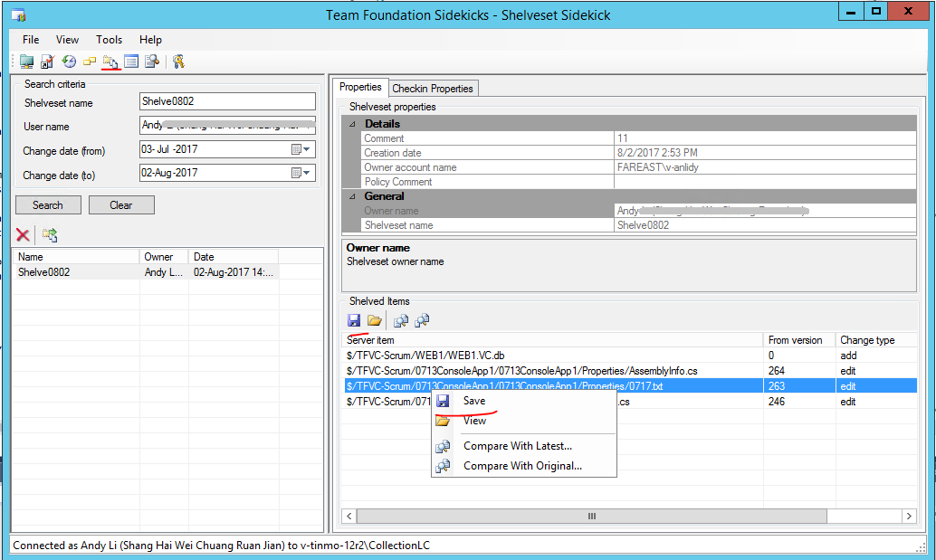
Task: Collapse the Details property group
Action: click(x=352, y=124)
